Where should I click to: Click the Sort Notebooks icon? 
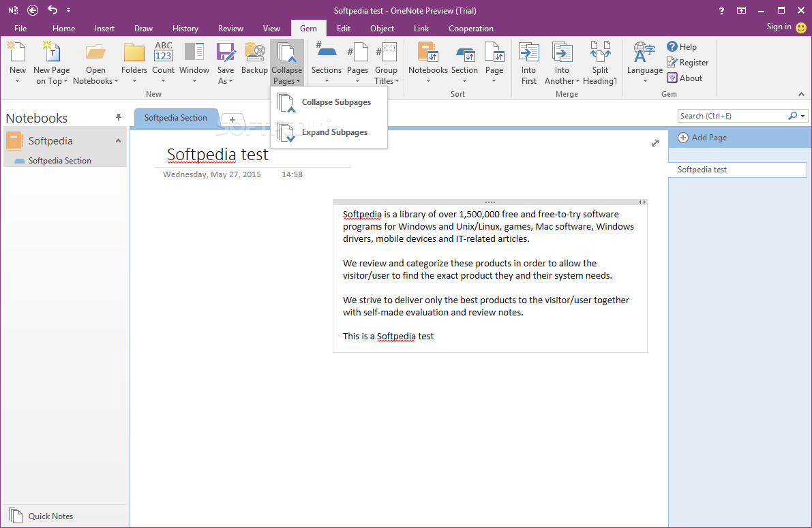(427, 52)
